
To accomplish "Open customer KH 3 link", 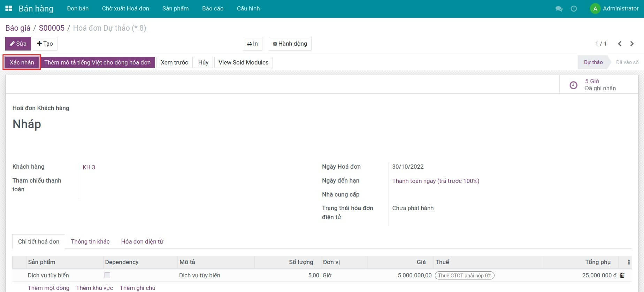I will click(89, 167).
